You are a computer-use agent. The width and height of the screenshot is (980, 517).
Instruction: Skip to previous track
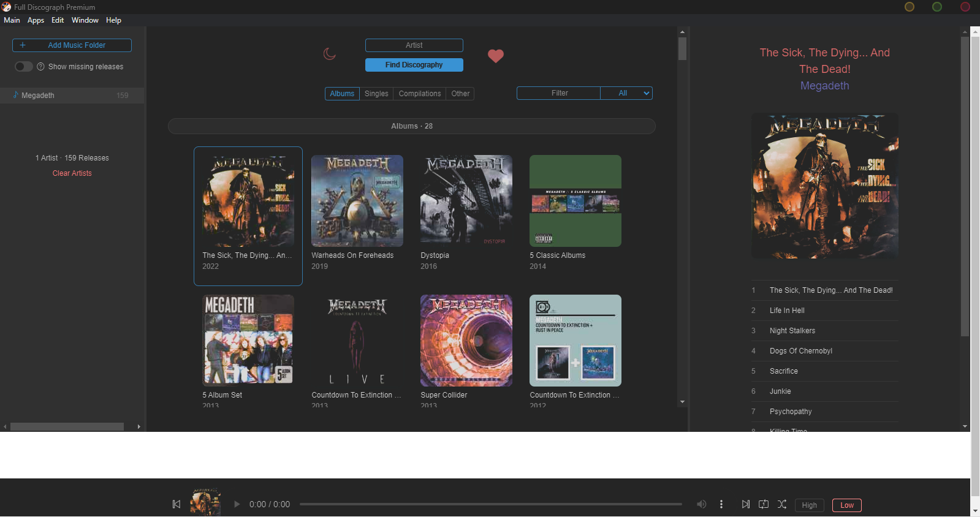(177, 504)
